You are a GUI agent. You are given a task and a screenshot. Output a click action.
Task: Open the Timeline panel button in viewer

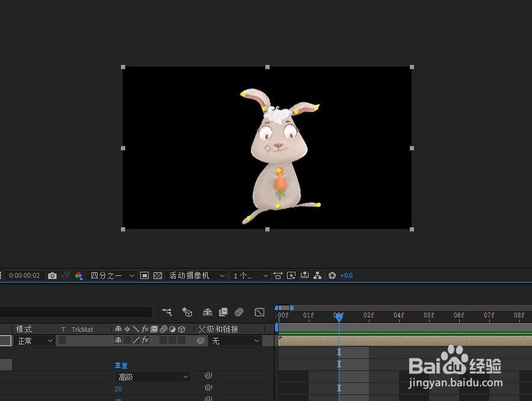tap(305, 275)
